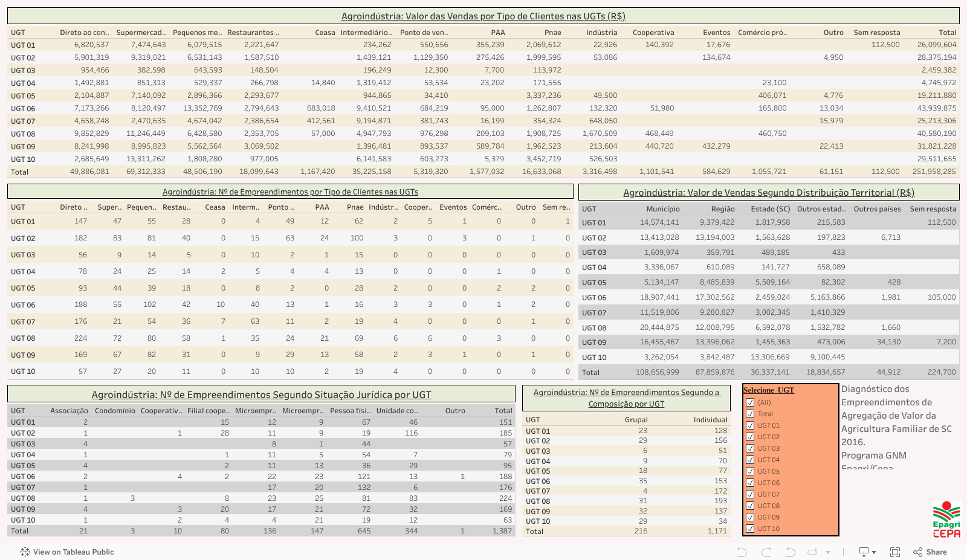Select the Pessoa físi.. column header

tap(351, 411)
